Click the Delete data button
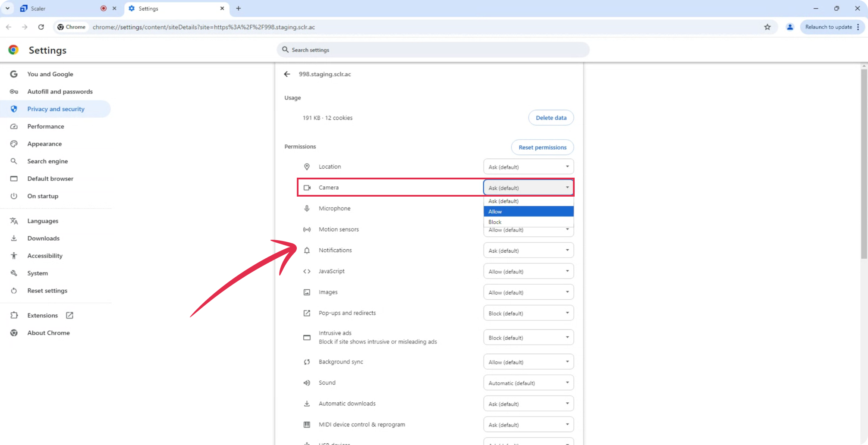The image size is (868, 445). click(551, 118)
